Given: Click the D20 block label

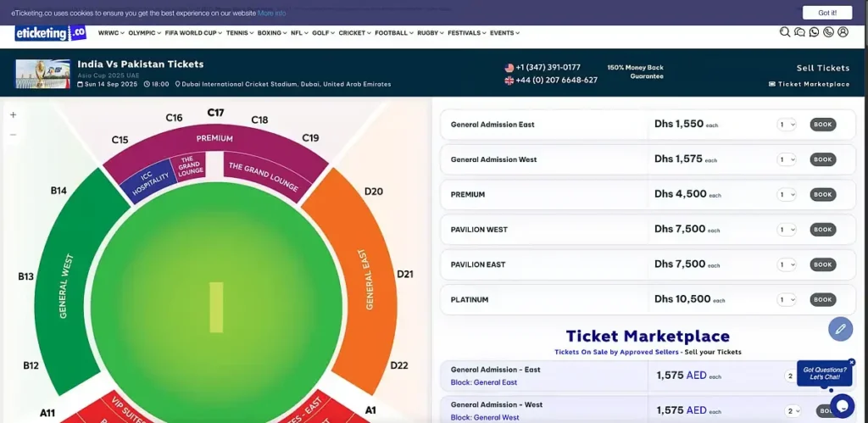Looking at the screenshot, I should pos(374,192).
